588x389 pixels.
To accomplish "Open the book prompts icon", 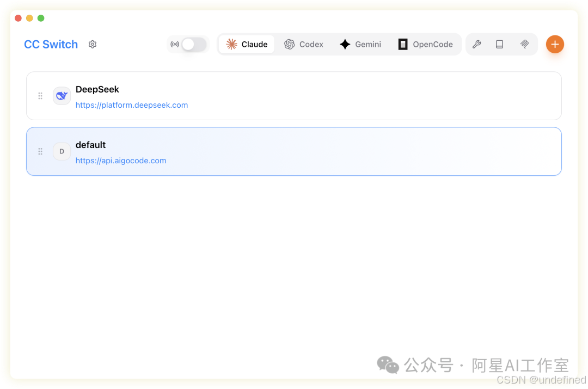I will (x=499, y=44).
